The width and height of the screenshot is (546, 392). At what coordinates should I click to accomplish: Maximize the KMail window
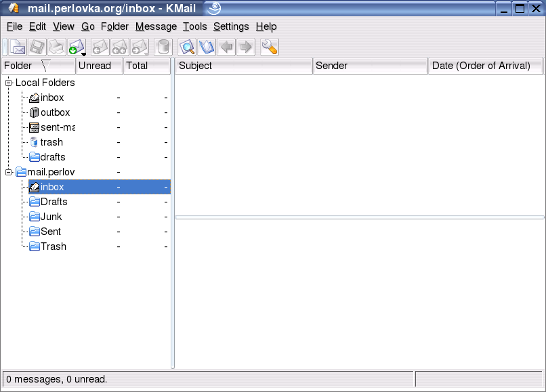pyautogui.click(x=520, y=8)
